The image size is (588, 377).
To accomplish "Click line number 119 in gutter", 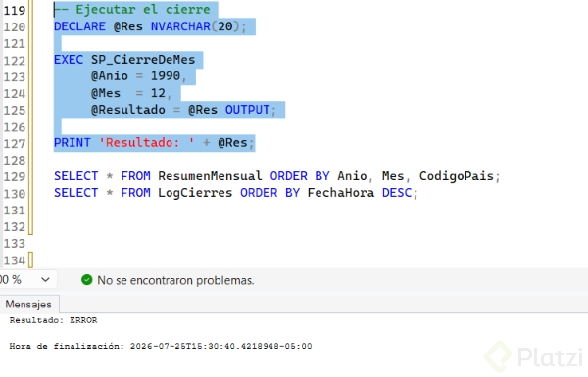I will [15, 10].
